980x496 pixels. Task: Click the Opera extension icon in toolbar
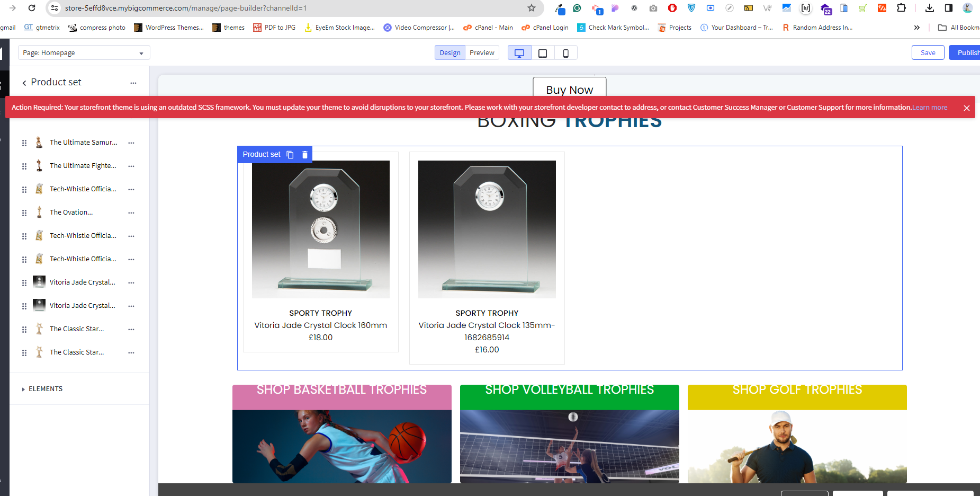click(672, 8)
